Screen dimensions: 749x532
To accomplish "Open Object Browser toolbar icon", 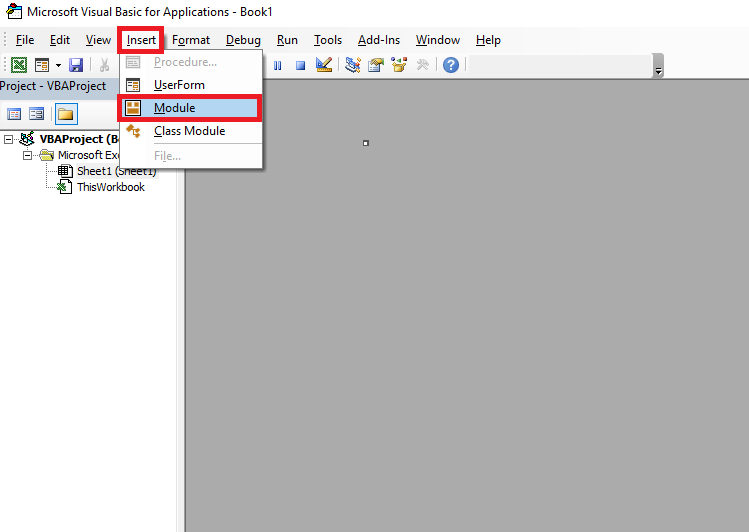I will pos(399,64).
